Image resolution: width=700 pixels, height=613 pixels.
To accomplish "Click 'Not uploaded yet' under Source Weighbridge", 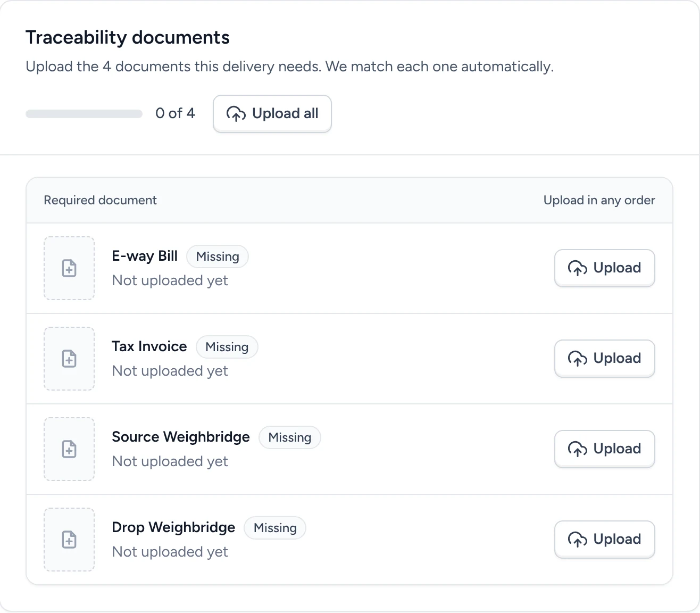I will [170, 461].
